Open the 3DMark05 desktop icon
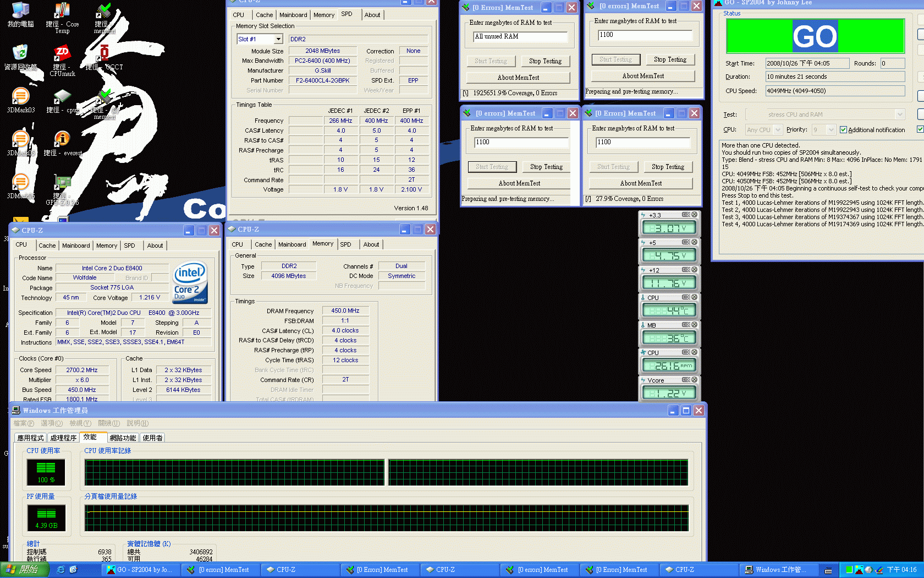This screenshot has height=578, width=924. pyautogui.click(x=20, y=143)
